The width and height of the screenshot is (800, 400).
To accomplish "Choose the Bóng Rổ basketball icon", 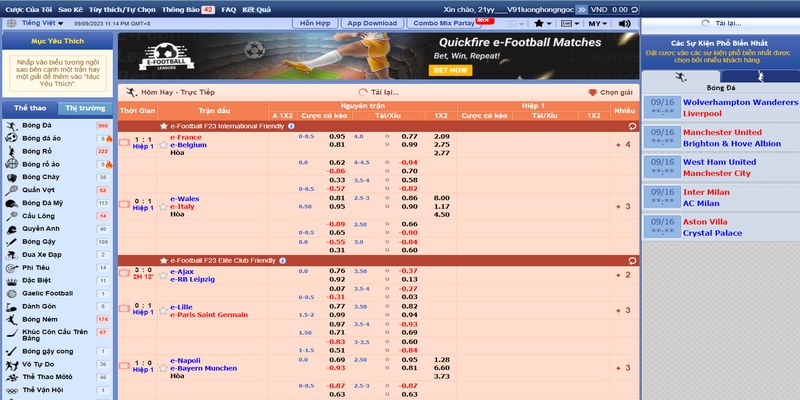I will (11, 152).
